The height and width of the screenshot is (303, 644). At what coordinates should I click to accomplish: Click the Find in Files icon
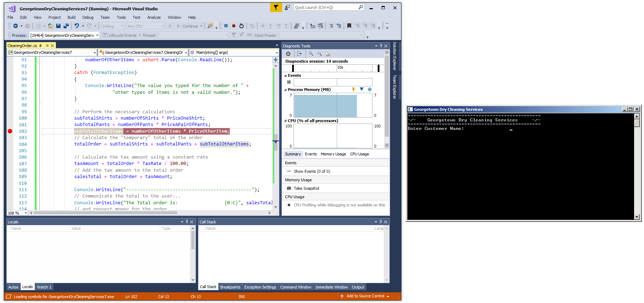[x=210, y=26]
